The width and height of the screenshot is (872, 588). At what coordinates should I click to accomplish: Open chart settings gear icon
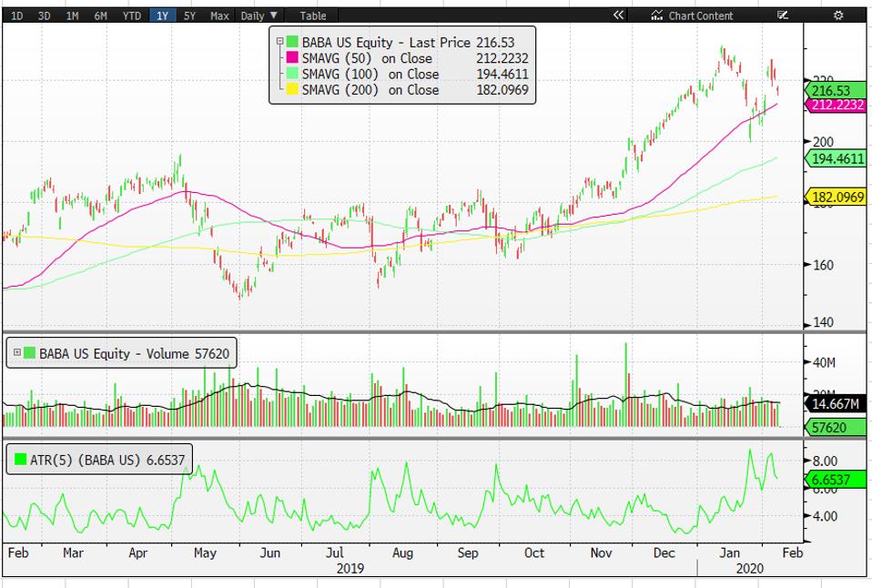coord(838,15)
